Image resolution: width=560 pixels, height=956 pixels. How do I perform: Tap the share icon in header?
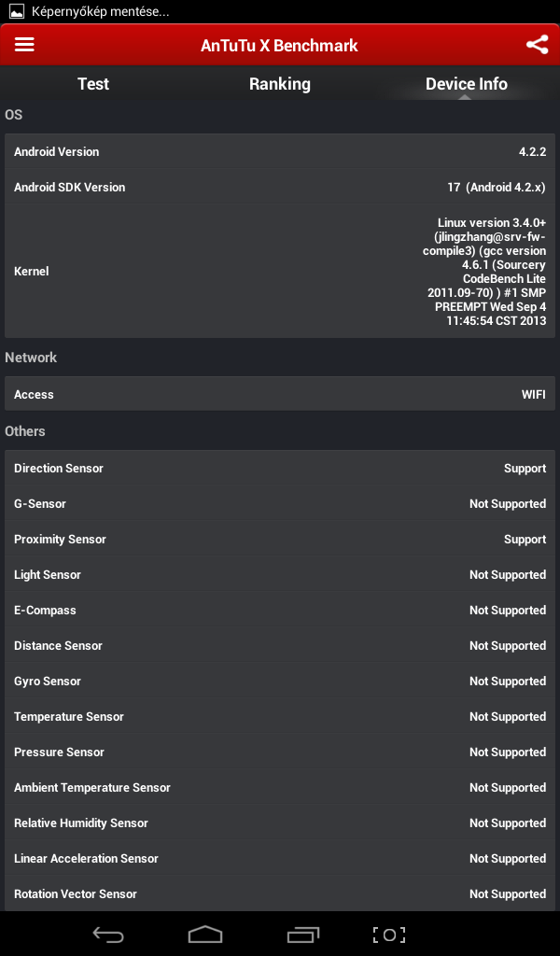537,45
